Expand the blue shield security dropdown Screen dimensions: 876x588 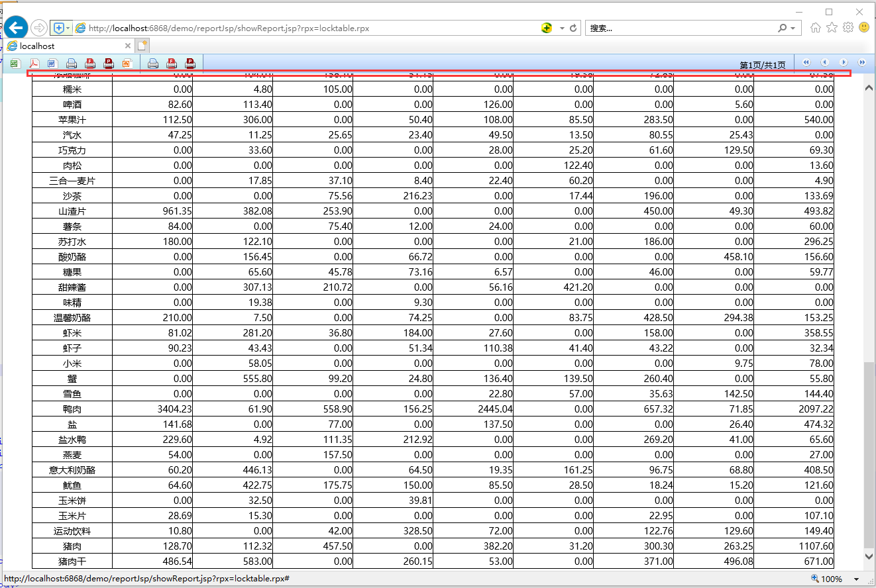click(x=68, y=28)
